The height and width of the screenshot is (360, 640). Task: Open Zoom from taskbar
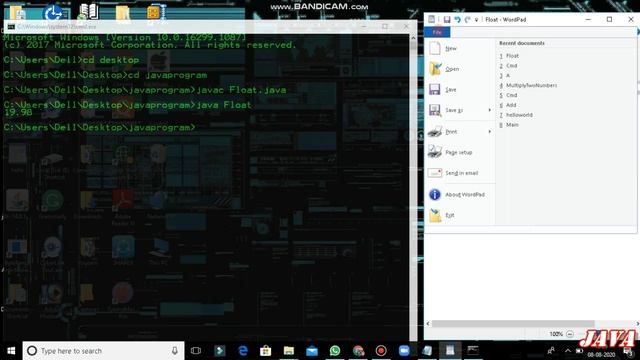[x=404, y=351]
